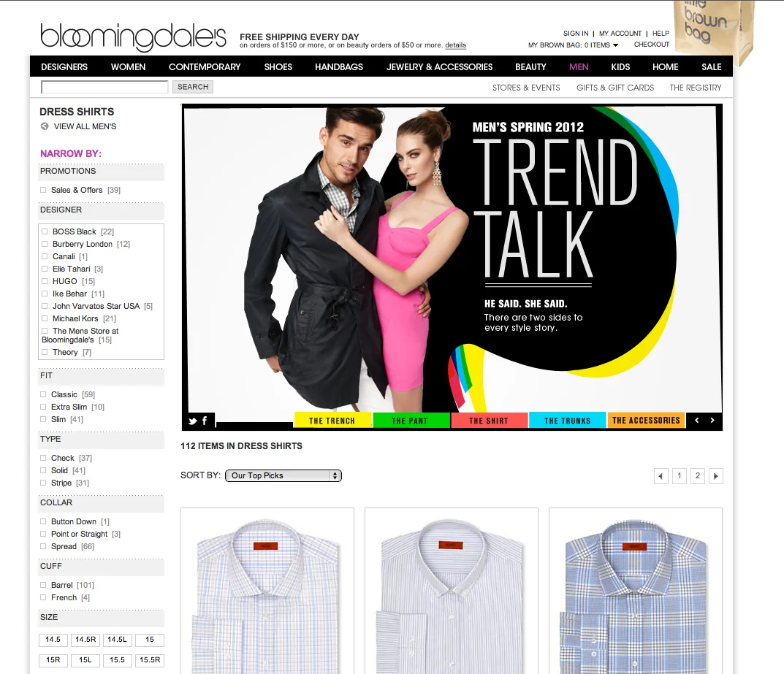Open free shipping details link

coord(455,45)
